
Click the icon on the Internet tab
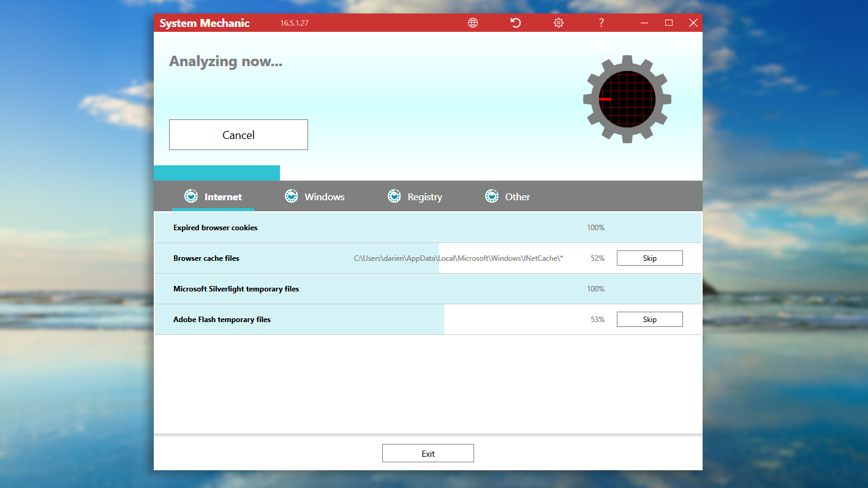point(191,196)
